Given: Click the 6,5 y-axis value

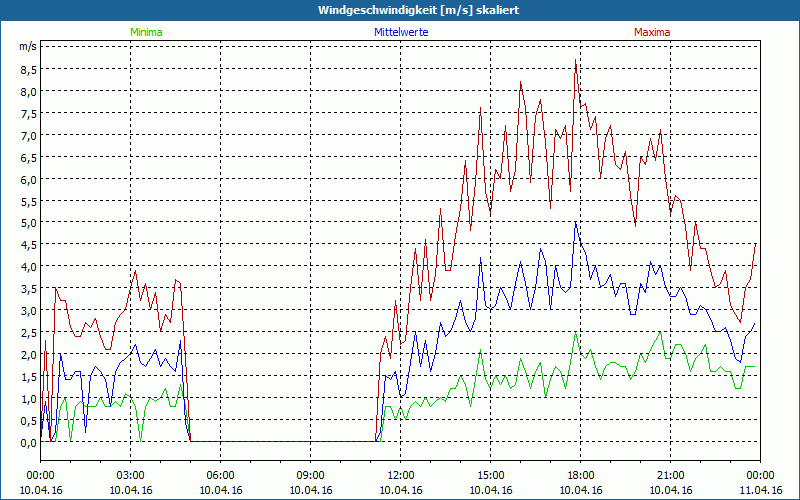Looking at the screenshot, I should (x=28, y=158).
